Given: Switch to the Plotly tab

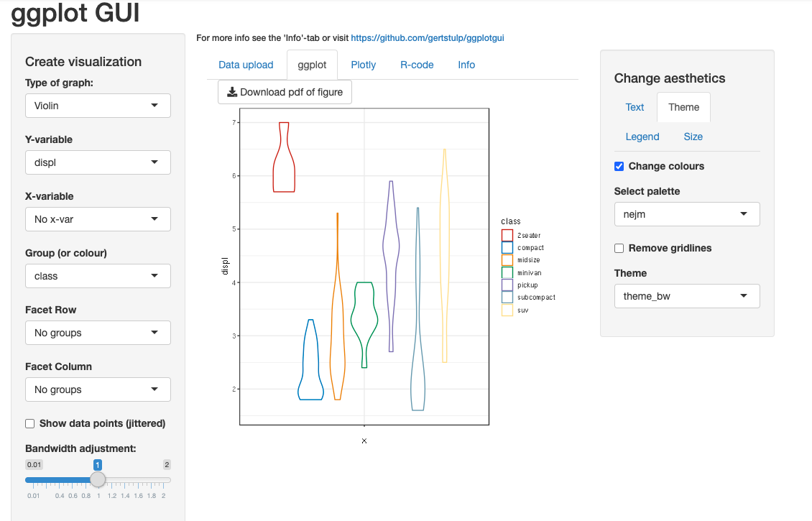Looking at the screenshot, I should coord(364,65).
